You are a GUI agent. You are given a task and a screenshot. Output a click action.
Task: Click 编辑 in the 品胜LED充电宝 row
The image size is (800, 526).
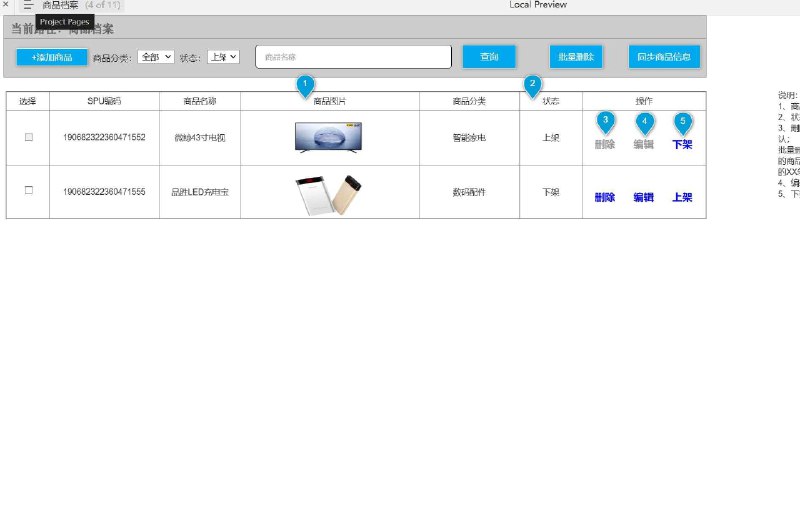tap(644, 197)
